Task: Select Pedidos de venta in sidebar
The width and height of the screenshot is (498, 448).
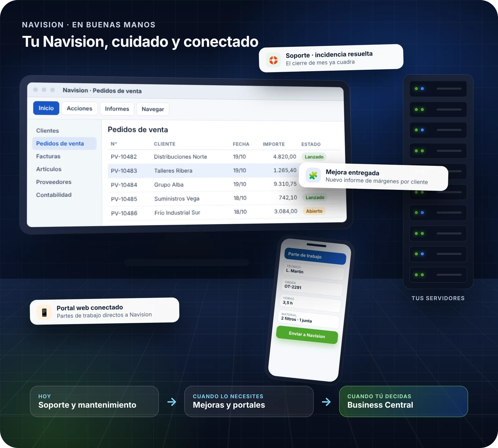Action: (x=64, y=143)
